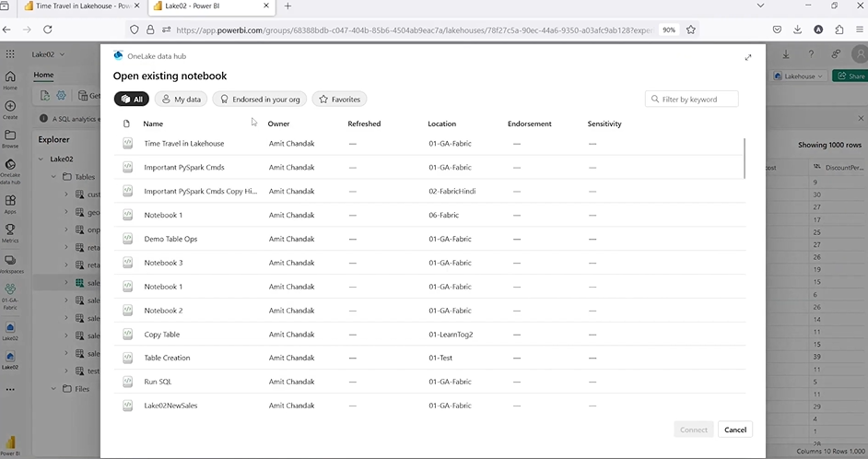The height and width of the screenshot is (459, 868).
Task: Click the 01-LearnTog2 location cell
Action: (x=451, y=335)
